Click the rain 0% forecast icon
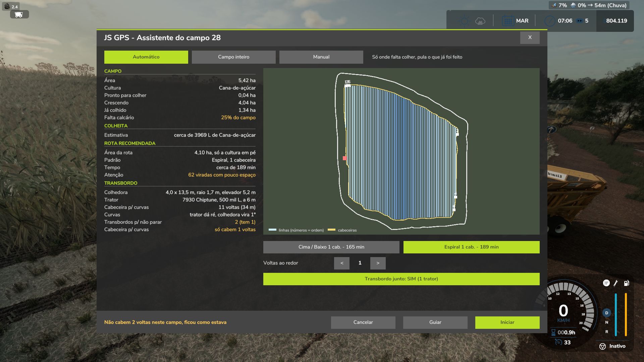The width and height of the screenshot is (644, 362). (x=573, y=5)
